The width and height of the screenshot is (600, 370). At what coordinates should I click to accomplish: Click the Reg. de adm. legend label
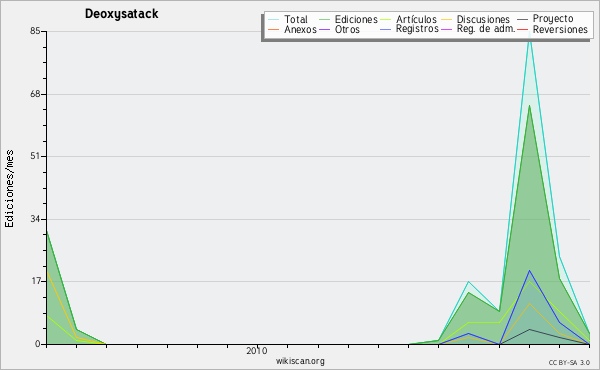(486, 29)
